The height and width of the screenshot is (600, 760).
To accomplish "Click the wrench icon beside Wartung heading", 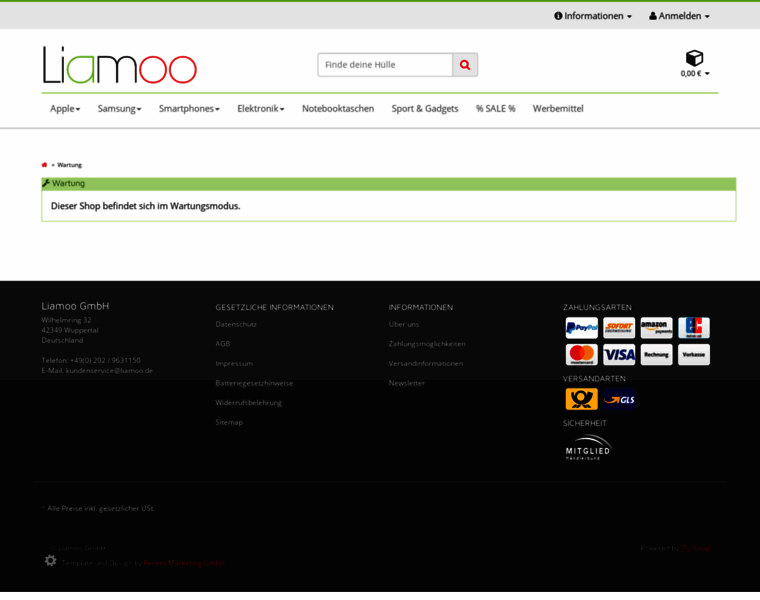I will pos(46,183).
